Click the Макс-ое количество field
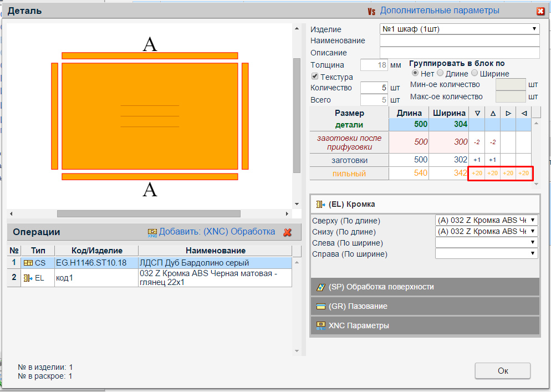This screenshot has height=392, width=551. [511, 96]
